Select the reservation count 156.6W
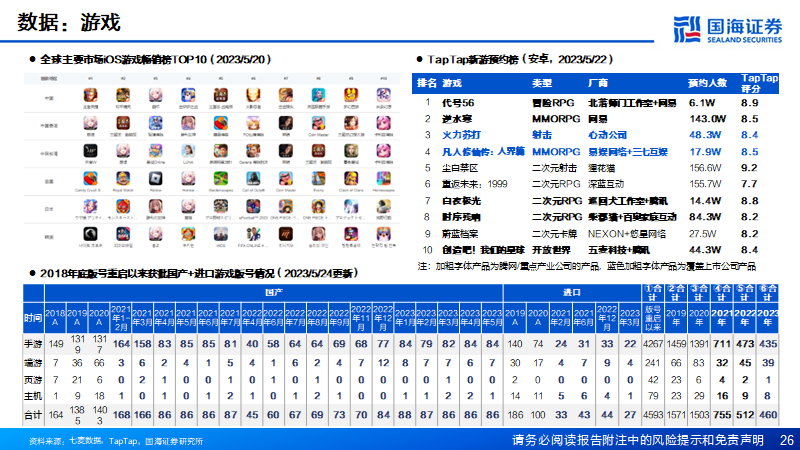Screen dimensions: 800x450 pyautogui.click(x=705, y=168)
